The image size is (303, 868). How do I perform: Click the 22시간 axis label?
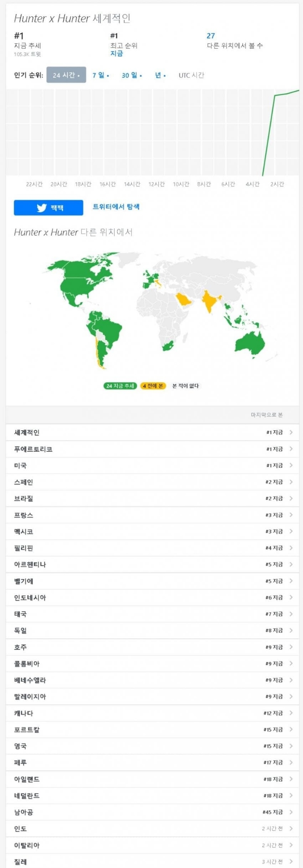click(35, 184)
